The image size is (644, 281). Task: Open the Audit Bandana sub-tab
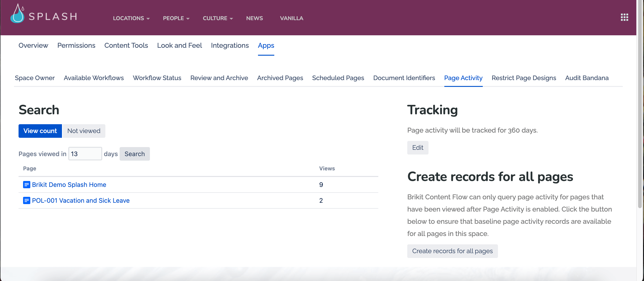coord(587,78)
